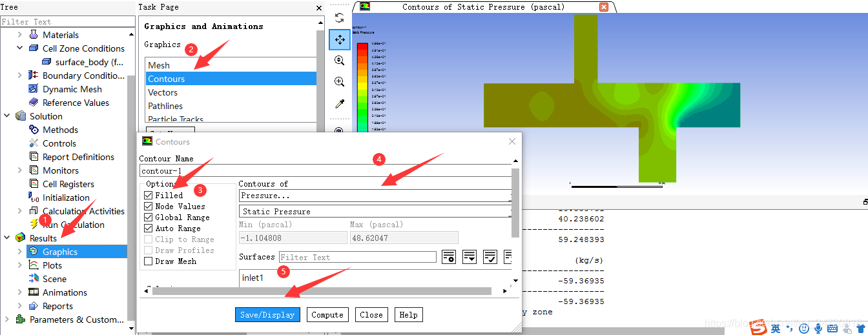Click the Cell Zone Conditions icon
The height and width of the screenshot is (335, 868).
34,48
